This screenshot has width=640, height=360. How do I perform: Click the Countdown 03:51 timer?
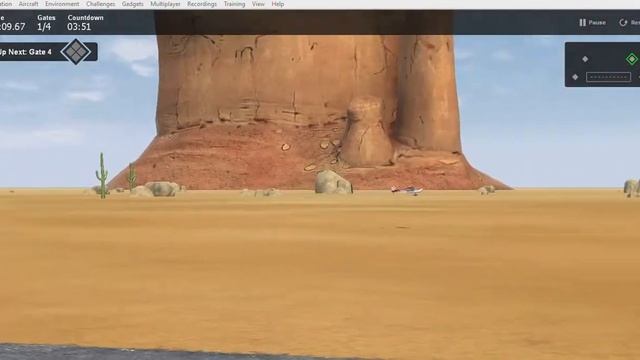point(85,23)
